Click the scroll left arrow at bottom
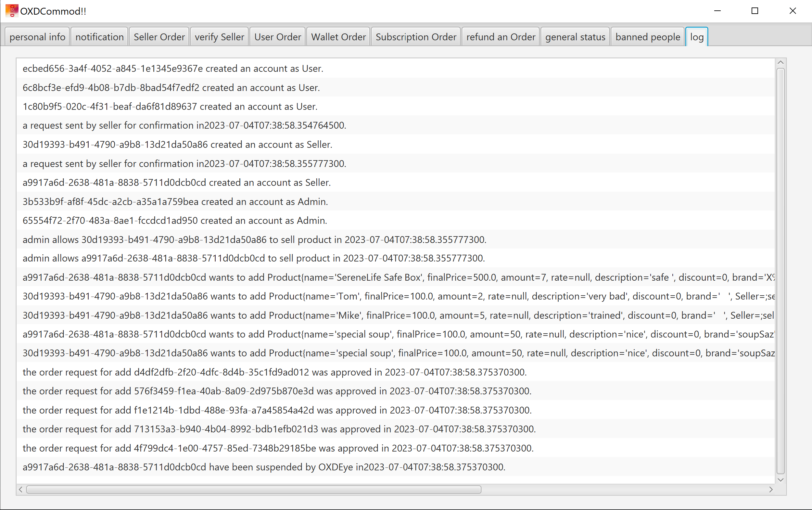 [21, 490]
